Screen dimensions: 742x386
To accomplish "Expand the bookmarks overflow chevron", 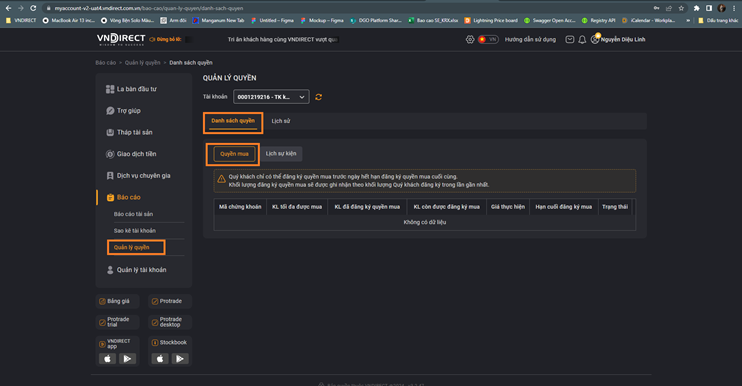I will click(x=688, y=20).
